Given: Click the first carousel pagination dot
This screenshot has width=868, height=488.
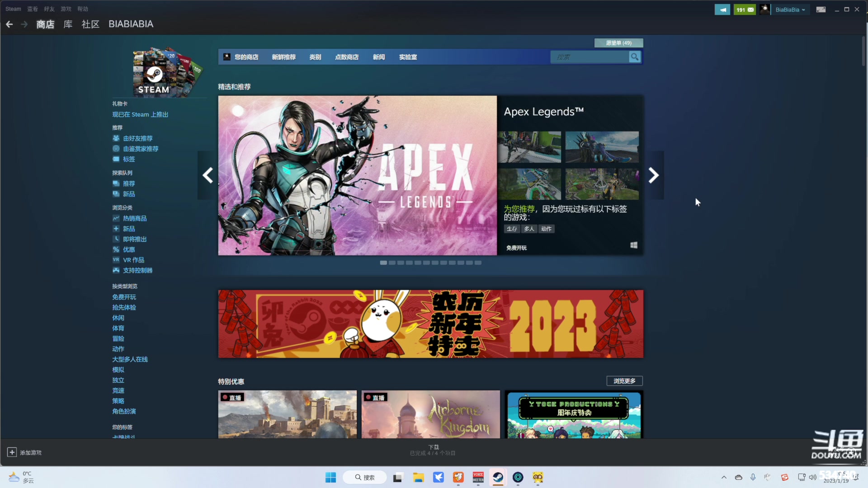Looking at the screenshot, I should [x=383, y=263].
